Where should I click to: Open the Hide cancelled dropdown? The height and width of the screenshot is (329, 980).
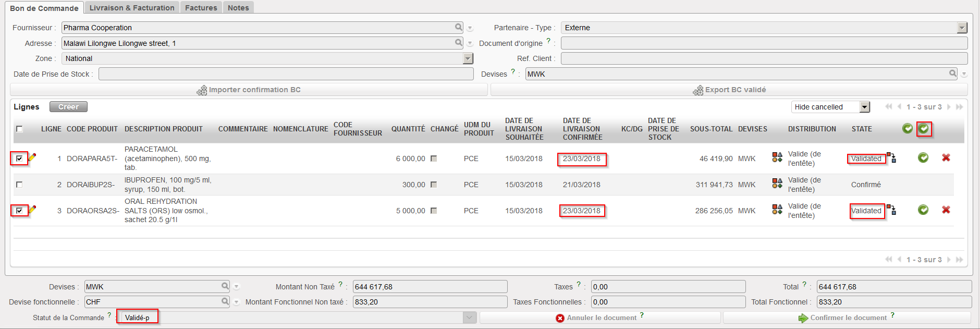tap(864, 107)
